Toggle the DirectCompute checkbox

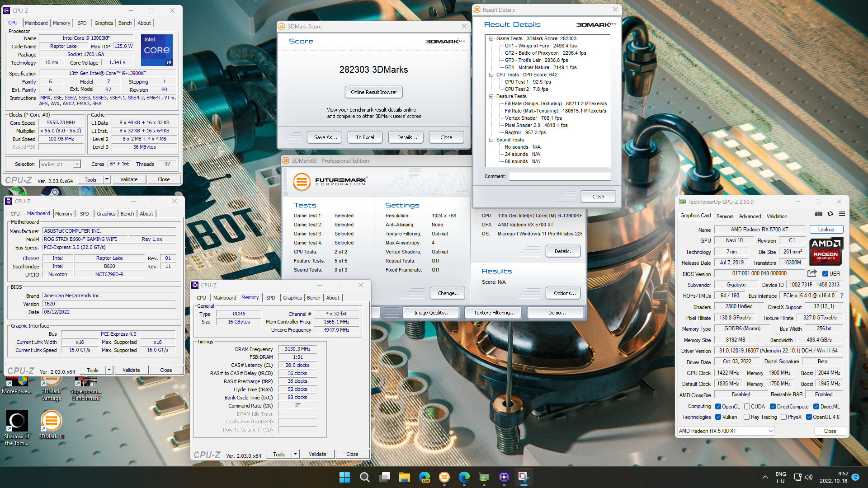tap(773, 407)
